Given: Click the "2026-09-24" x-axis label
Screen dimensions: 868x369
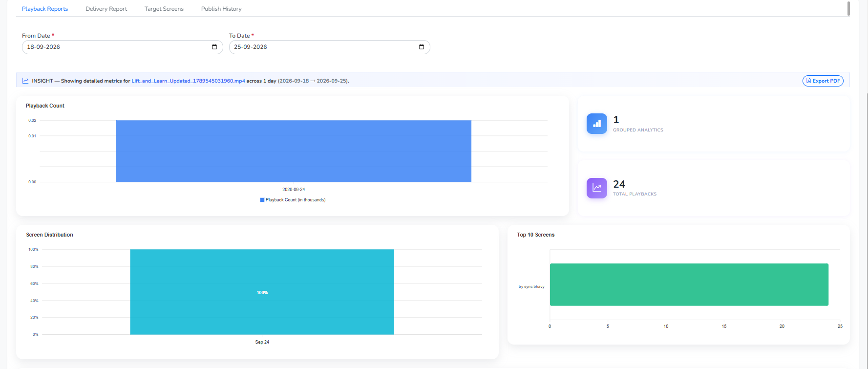Looking at the screenshot, I should 294,190.
